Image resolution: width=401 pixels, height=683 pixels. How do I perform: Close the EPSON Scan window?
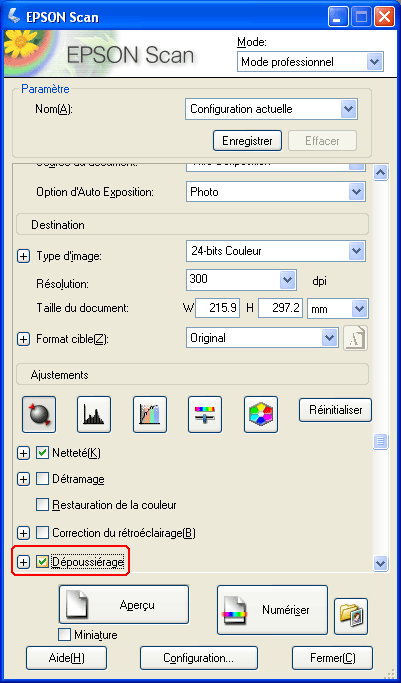385,17
